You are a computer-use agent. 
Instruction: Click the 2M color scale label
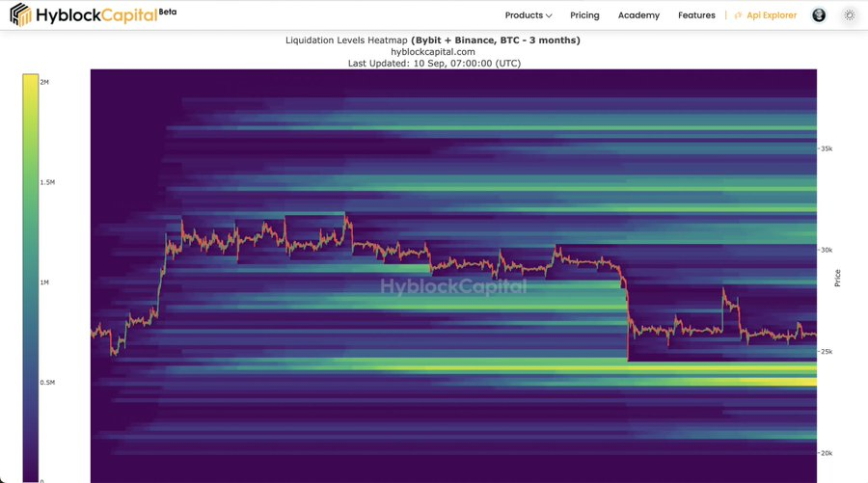point(44,82)
